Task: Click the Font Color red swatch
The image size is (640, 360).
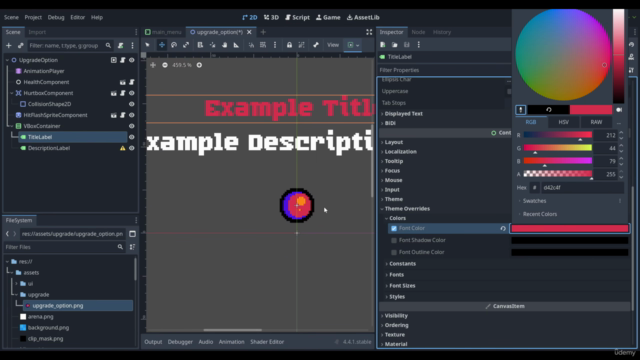Action: point(569,229)
